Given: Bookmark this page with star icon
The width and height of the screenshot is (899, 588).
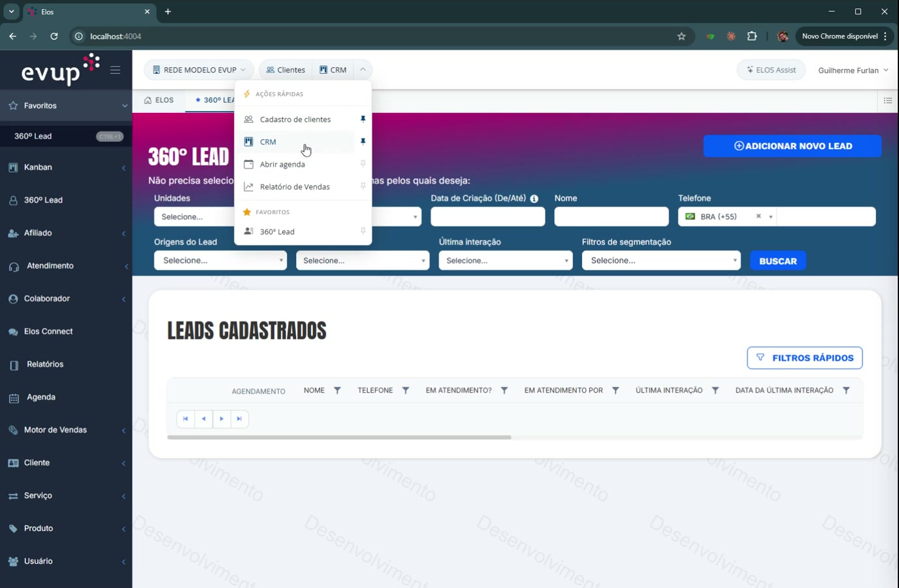Looking at the screenshot, I should point(681,37).
